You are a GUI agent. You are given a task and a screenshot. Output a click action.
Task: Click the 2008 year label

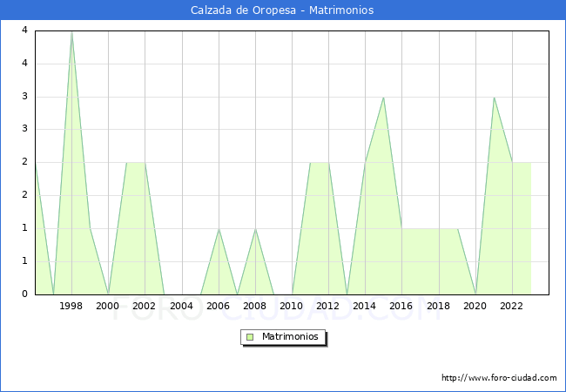coord(254,306)
